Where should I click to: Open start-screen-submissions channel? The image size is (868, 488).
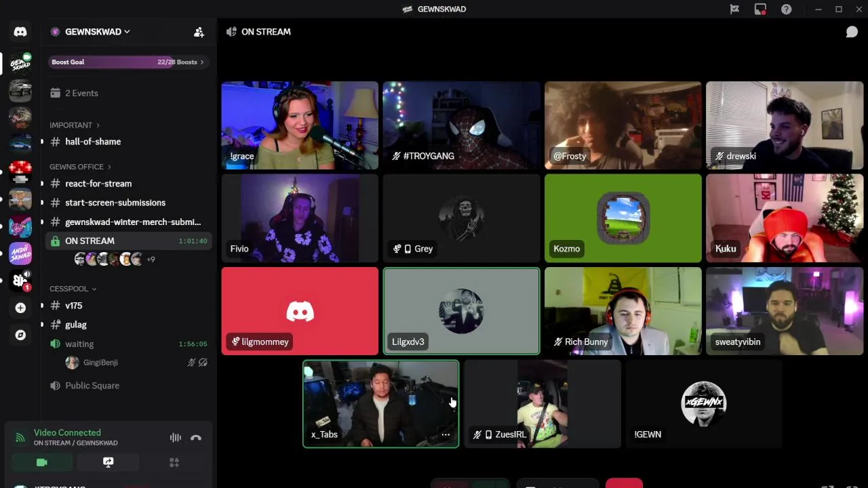pos(115,203)
